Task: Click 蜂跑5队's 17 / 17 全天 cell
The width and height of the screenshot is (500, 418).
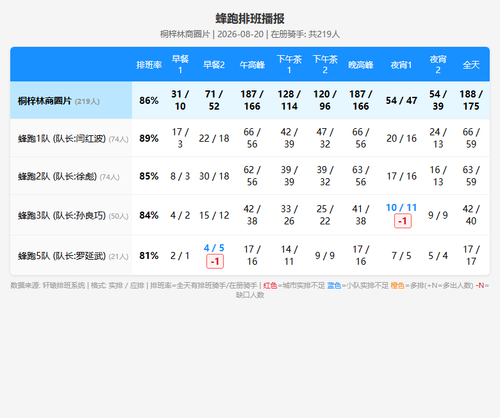Action: click(471, 256)
